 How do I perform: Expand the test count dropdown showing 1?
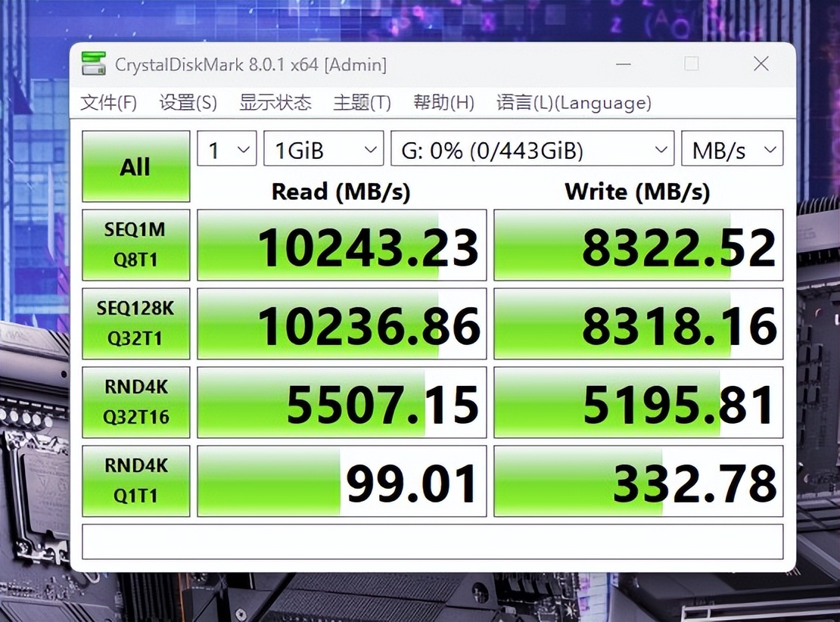click(x=227, y=149)
